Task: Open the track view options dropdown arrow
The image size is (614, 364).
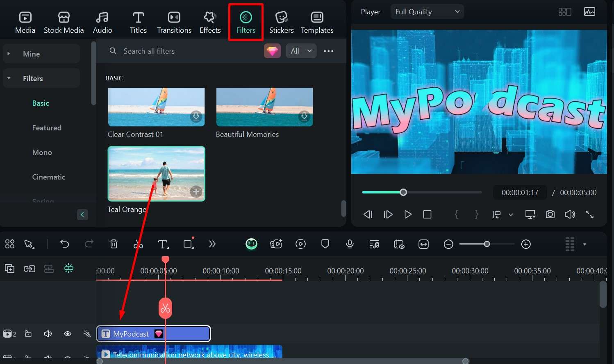Action: 584,244
